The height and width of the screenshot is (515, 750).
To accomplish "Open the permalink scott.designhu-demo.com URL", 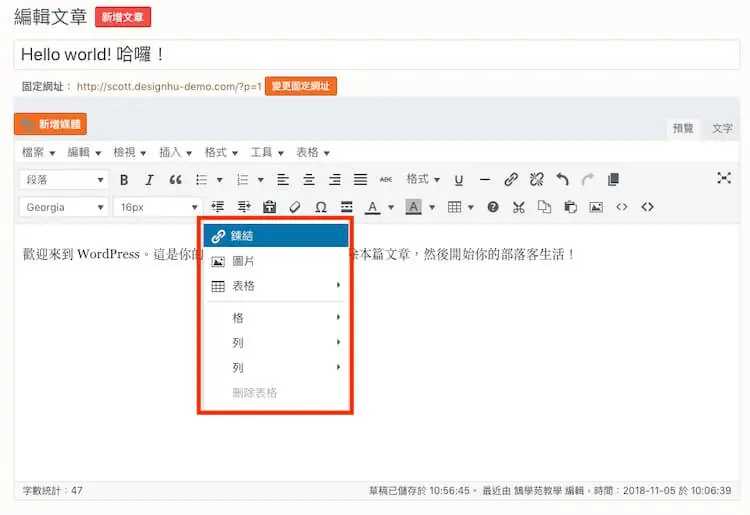I will coord(169,87).
